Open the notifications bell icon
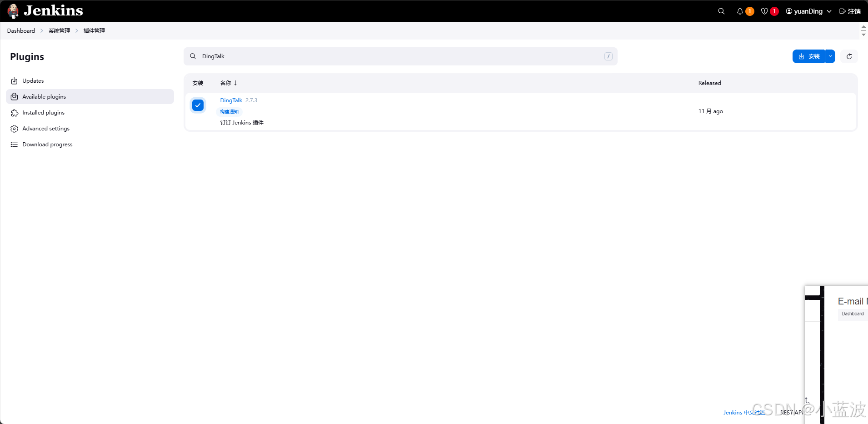The width and height of the screenshot is (868, 424). tap(740, 11)
